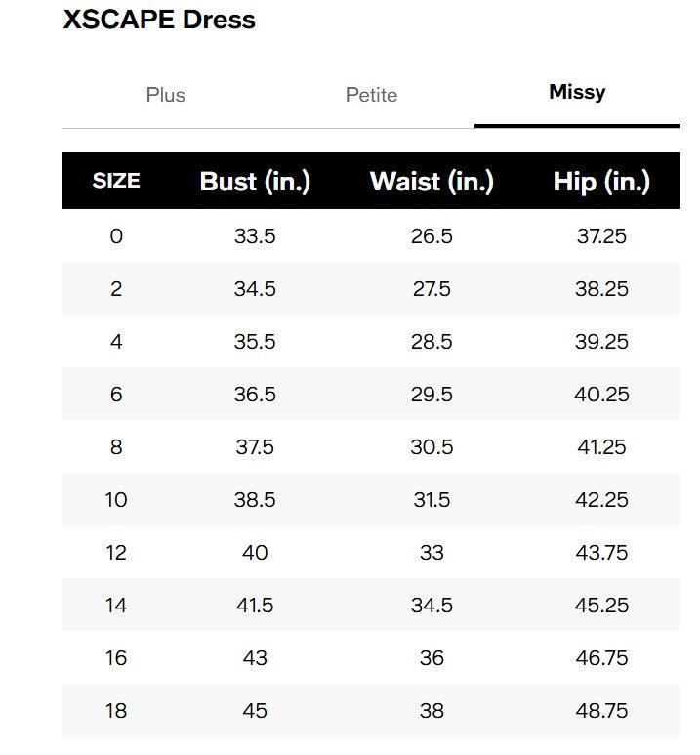Click hip value 48.75 in last row

tap(601, 711)
